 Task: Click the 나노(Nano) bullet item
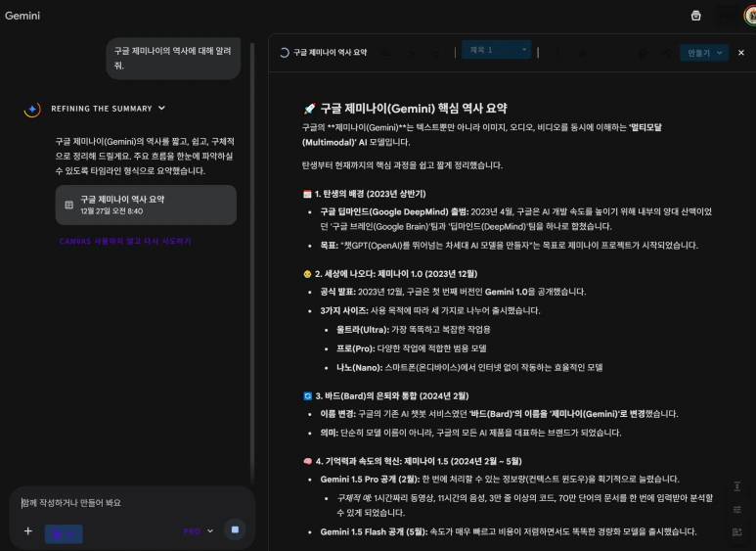pos(469,368)
